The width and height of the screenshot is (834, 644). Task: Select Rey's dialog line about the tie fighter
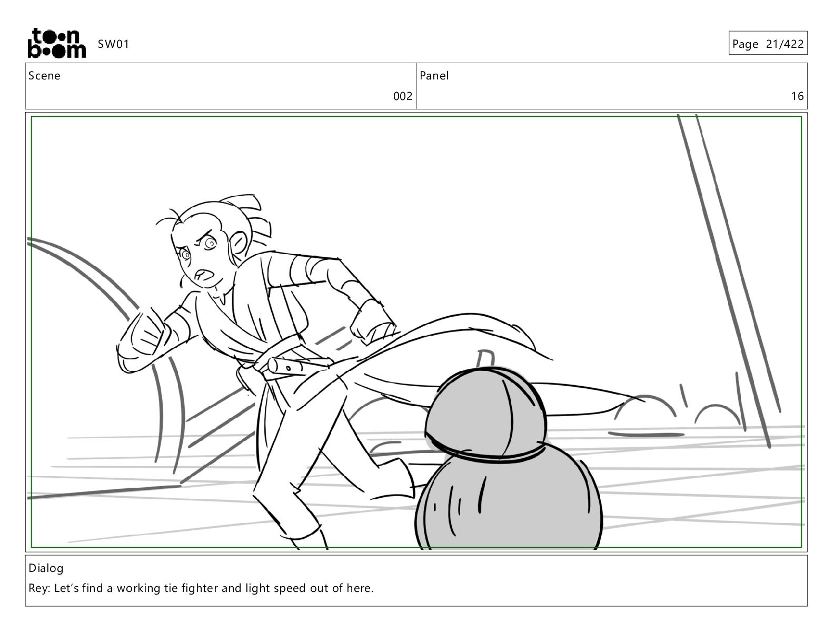pos(201,588)
